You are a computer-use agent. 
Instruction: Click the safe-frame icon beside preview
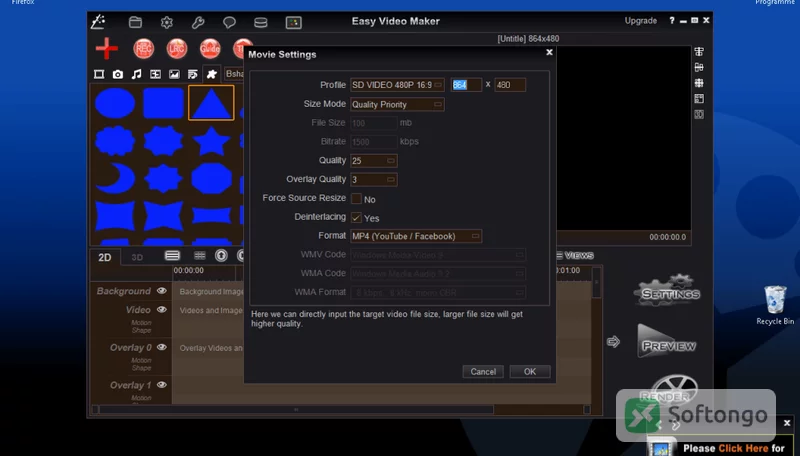[x=699, y=114]
